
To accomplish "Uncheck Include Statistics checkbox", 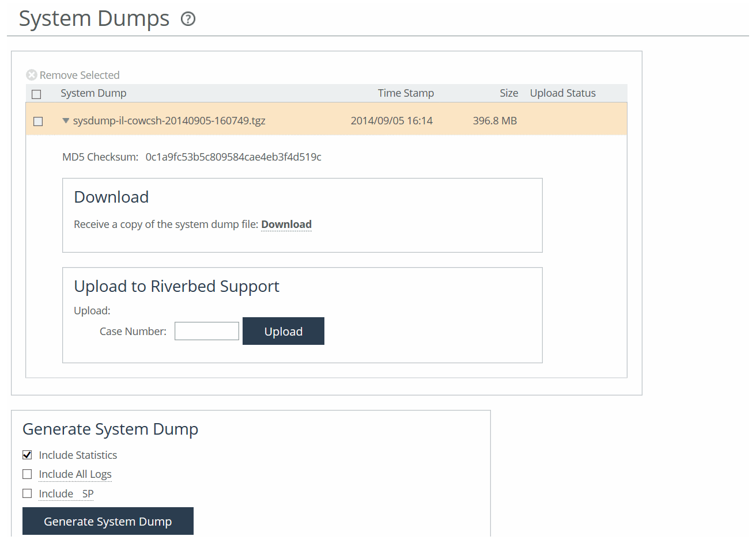I will (27, 455).
